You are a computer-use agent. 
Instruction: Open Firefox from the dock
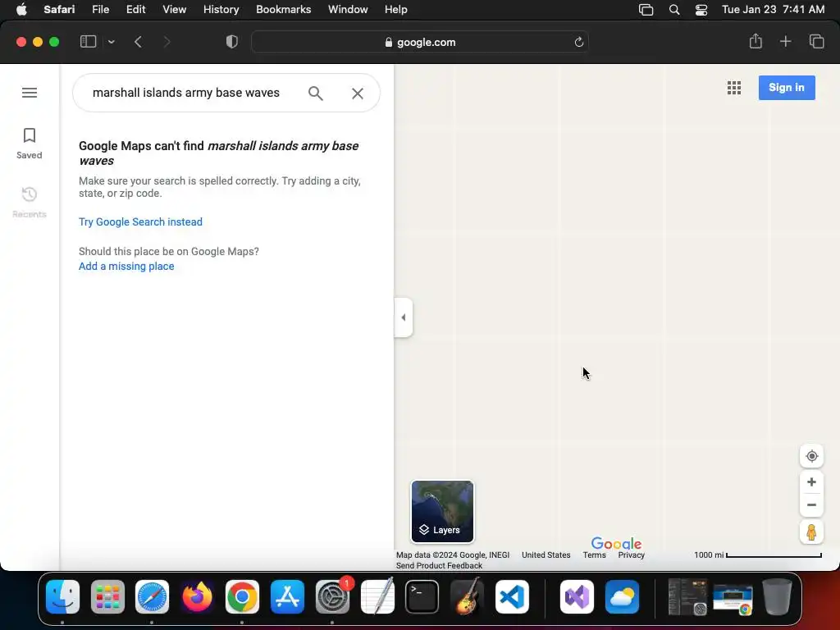(x=197, y=597)
